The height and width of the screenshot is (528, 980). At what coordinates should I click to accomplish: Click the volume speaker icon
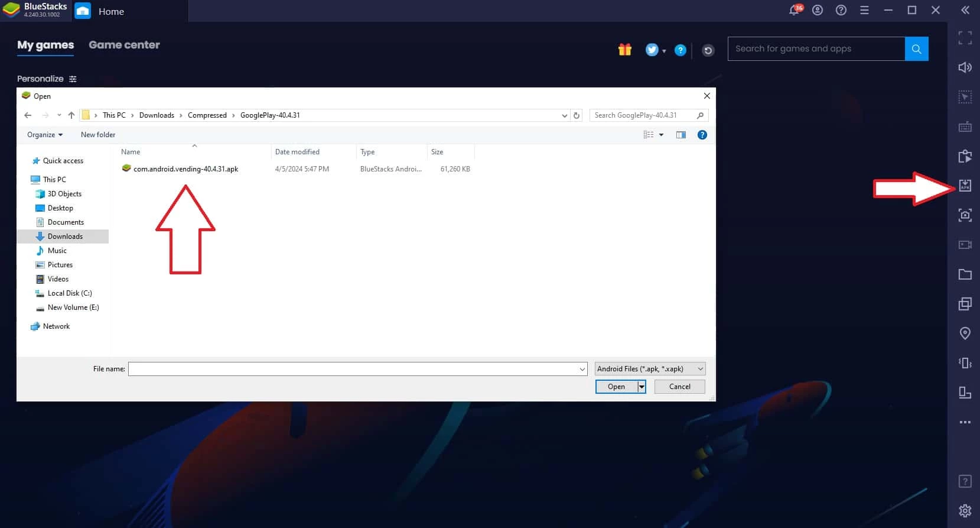965,67
